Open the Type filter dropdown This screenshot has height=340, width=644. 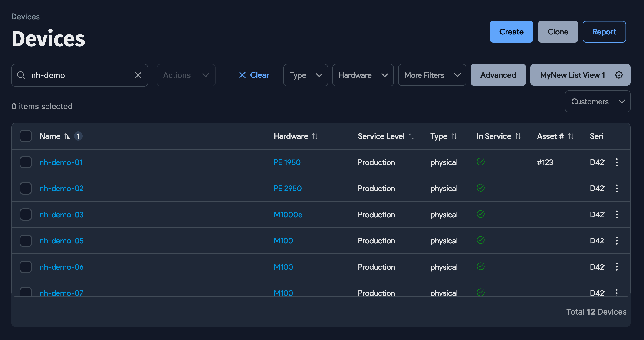click(305, 75)
